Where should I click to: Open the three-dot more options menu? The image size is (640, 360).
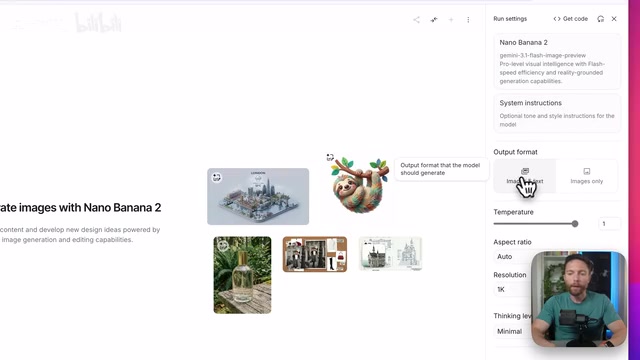[x=468, y=20]
